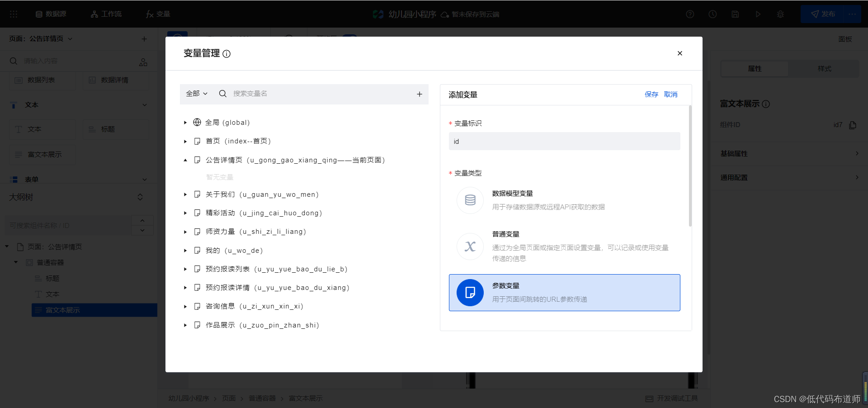Expand the 预约报读详情 node
This screenshot has width=868, height=408.
[x=185, y=288]
